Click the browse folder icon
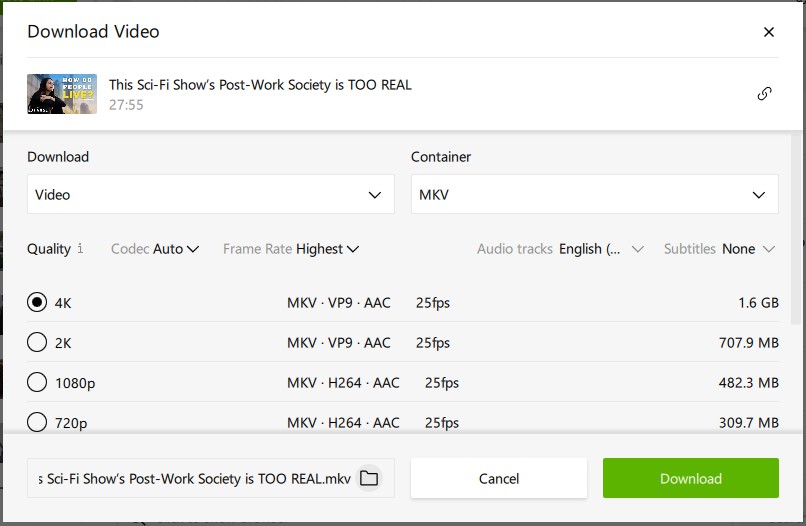The width and height of the screenshot is (806, 526). coord(369,478)
